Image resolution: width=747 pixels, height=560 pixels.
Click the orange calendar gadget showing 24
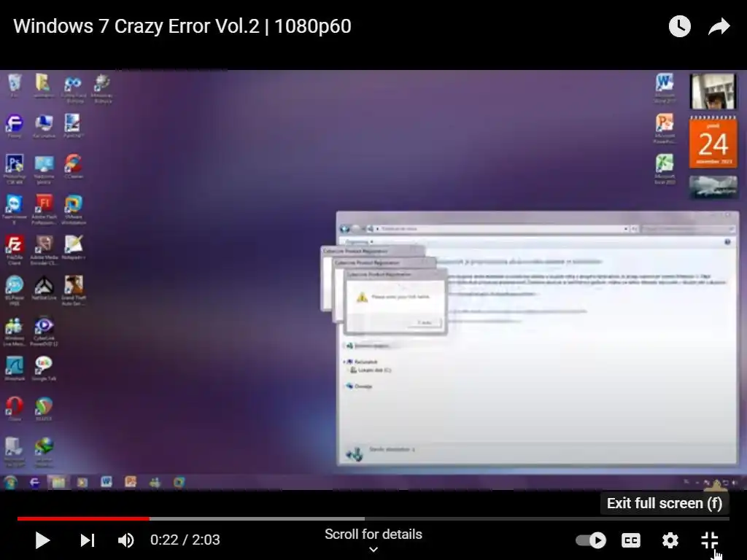[x=713, y=142]
